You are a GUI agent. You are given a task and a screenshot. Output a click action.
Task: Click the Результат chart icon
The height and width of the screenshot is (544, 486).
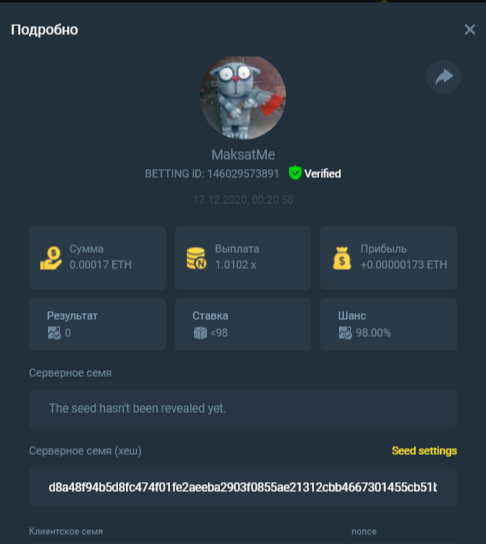(x=54, y=333)
